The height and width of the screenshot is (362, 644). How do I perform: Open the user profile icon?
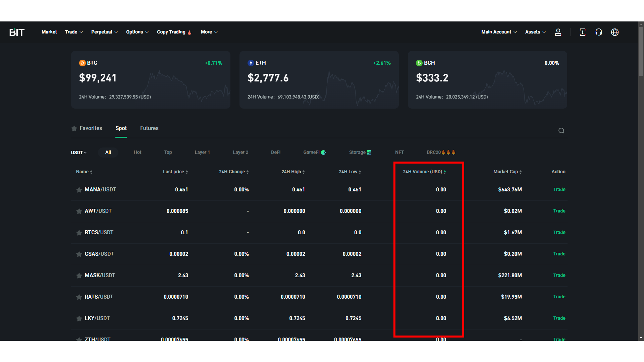coord(558,32)
